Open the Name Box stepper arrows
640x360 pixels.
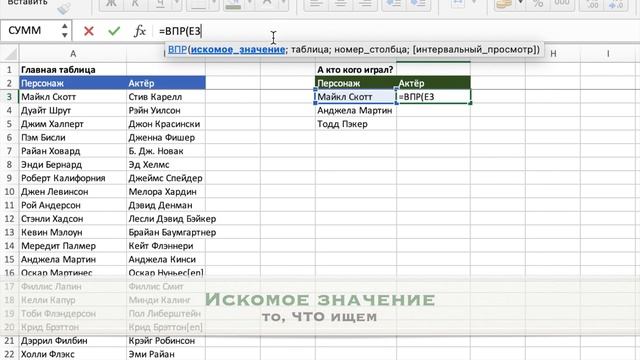pos(64,31)
